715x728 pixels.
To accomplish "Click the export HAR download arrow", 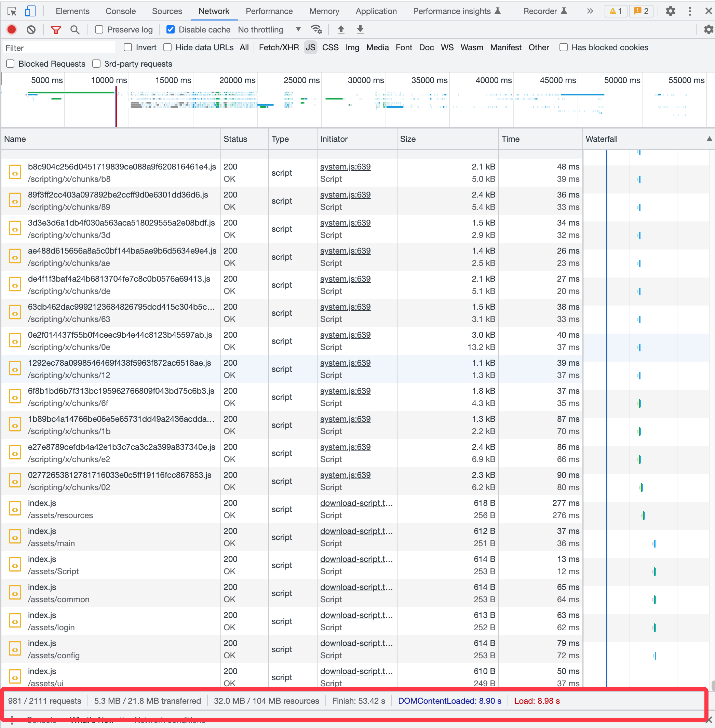I will click(x=360, y=29).
